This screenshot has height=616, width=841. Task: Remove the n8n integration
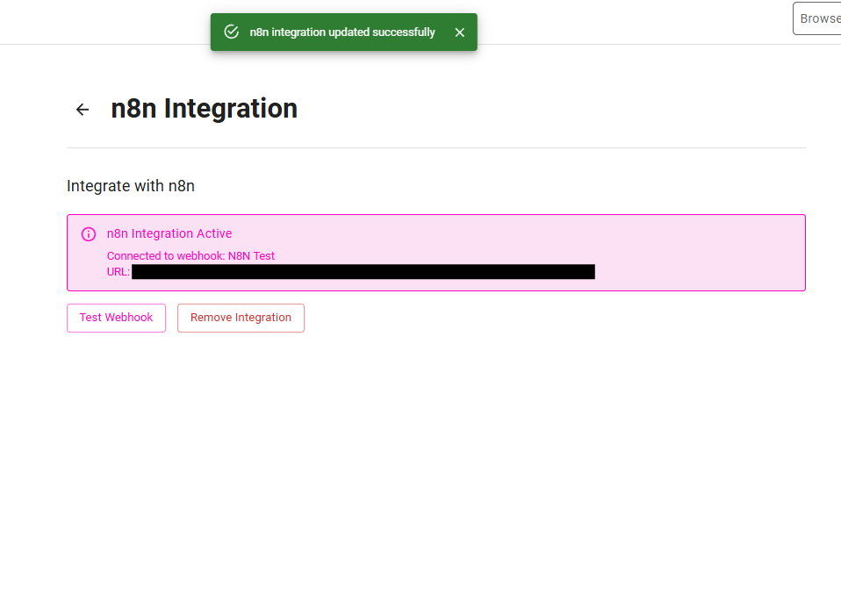241,318
